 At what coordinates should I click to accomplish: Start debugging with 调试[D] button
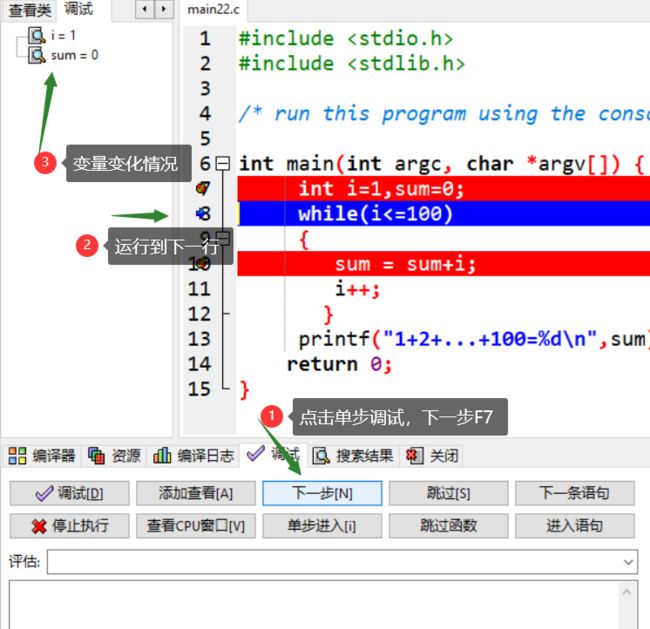point(70,493)
